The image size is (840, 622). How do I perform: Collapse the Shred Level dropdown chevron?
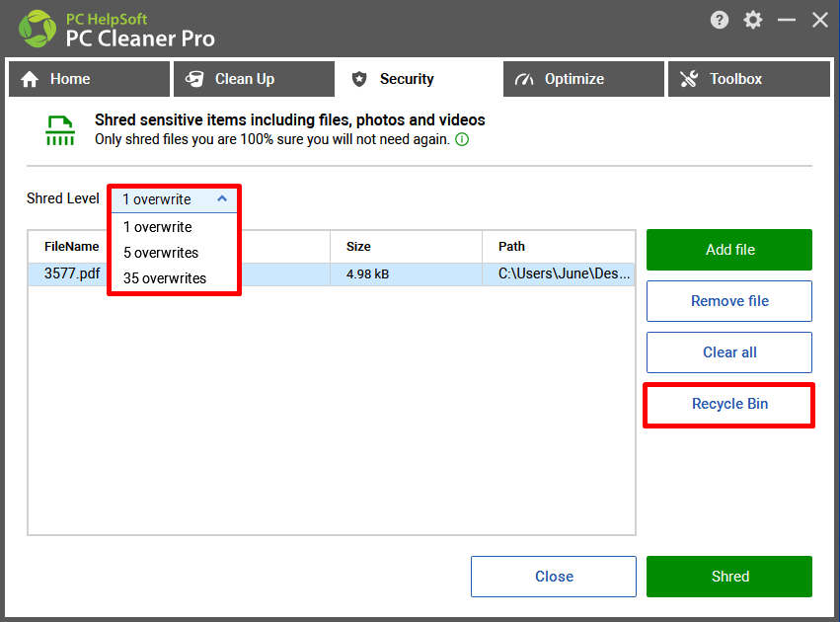click(x=222, y=198)
